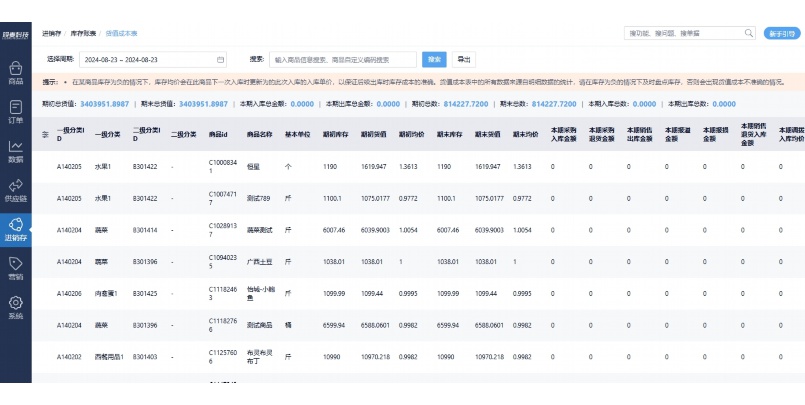This screenshot has height=405, width=805.
Task: Click the calendar icon in the date field
Action: 220,60
